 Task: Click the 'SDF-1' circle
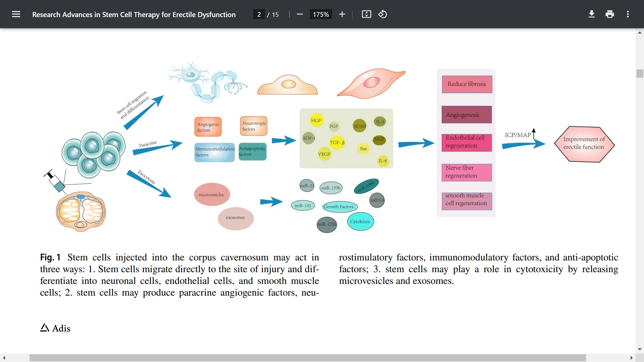pos(309,138)
